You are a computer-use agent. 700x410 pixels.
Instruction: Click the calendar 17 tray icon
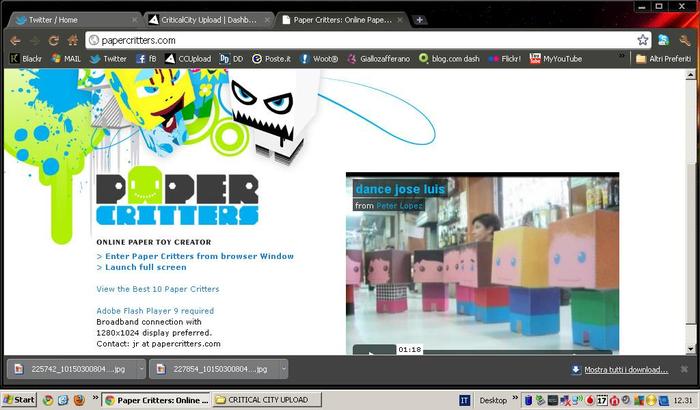tap(602, 400)
